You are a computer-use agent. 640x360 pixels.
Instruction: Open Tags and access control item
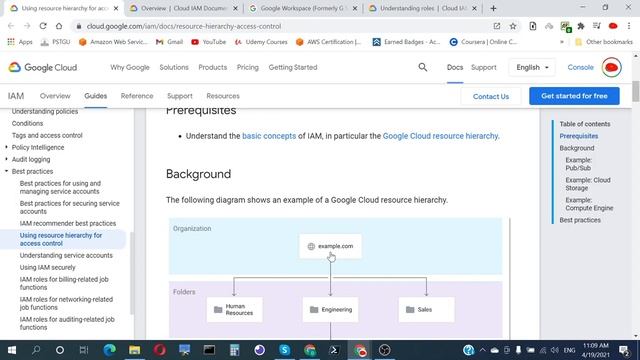coord(47,135)
